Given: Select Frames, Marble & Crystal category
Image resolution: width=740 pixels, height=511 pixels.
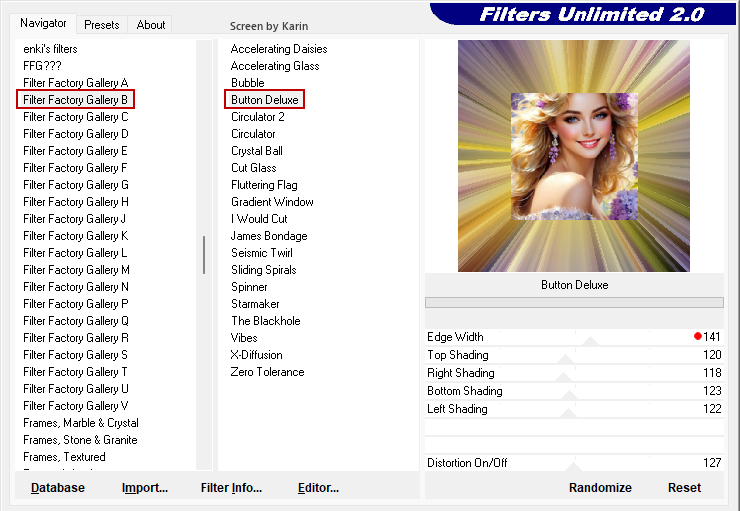Looking at the screenshot, I should point(81,423).
